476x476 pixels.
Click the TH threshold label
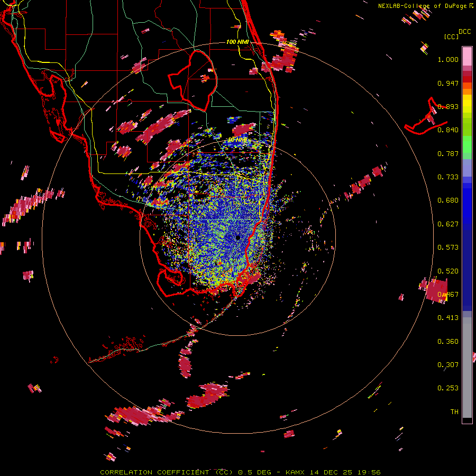(x=454, y=412)
